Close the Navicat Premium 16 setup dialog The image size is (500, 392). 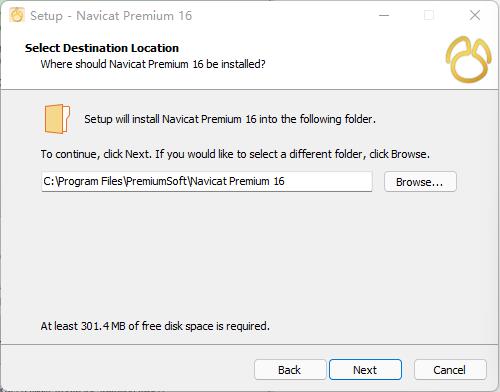click(x=475, y=15)
